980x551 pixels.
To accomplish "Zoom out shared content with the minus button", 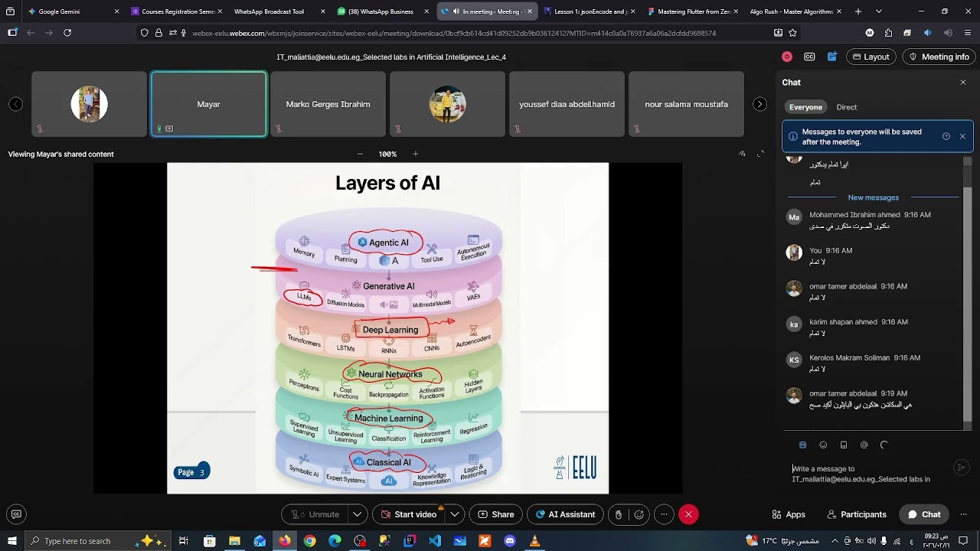I will (360, 154).
